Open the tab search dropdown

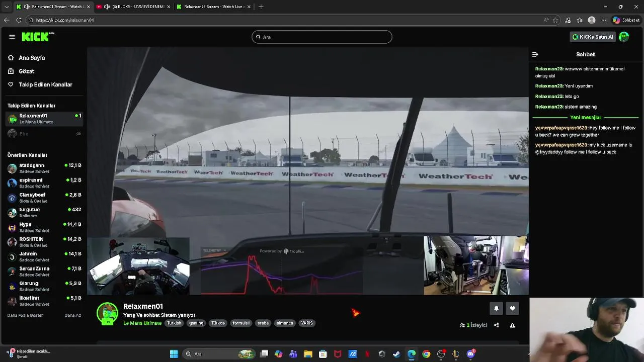pyautogui.click(x=7, y=7)
